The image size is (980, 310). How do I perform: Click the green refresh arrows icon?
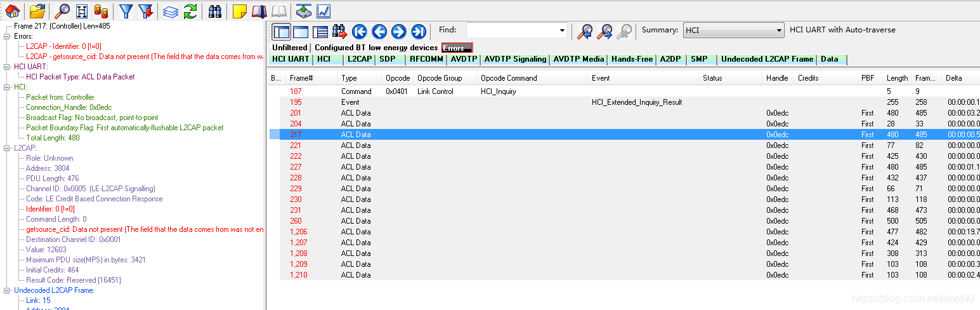[x=190, y=10]
